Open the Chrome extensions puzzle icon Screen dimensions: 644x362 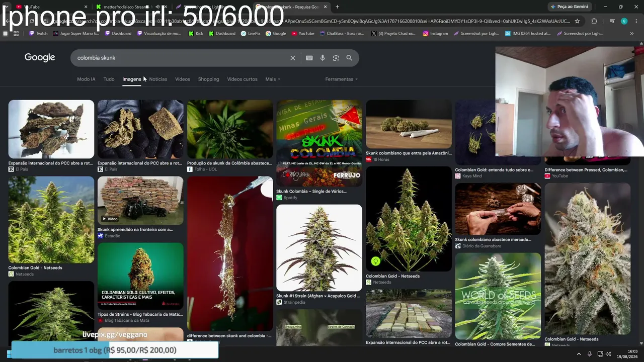594,21
